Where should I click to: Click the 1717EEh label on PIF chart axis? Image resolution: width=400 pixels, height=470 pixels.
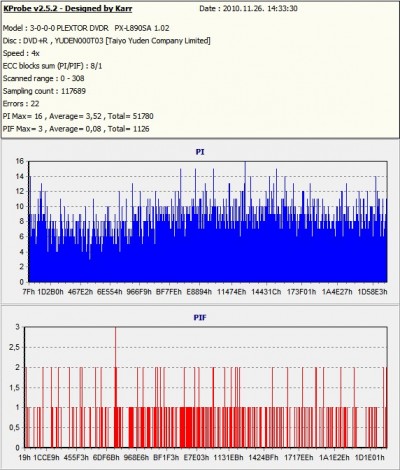299,457
